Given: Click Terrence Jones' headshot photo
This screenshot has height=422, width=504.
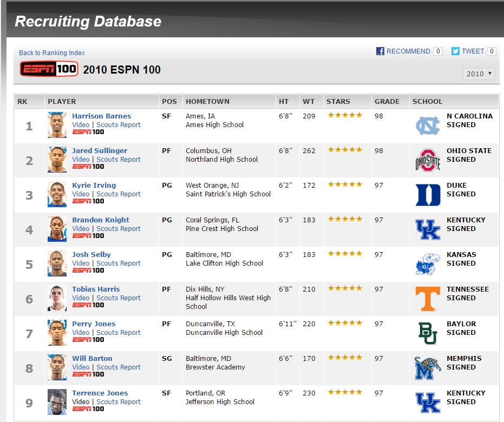Looking at the screenshot, I should click(57, 402).
